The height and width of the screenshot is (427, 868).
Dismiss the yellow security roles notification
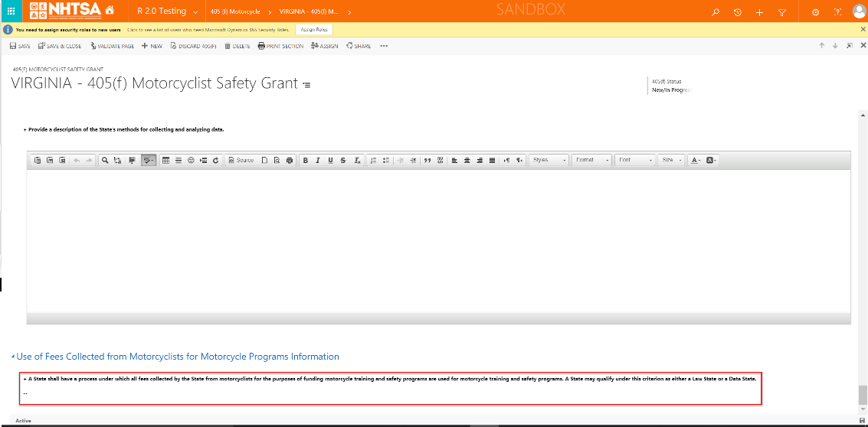tap(863, 29)
